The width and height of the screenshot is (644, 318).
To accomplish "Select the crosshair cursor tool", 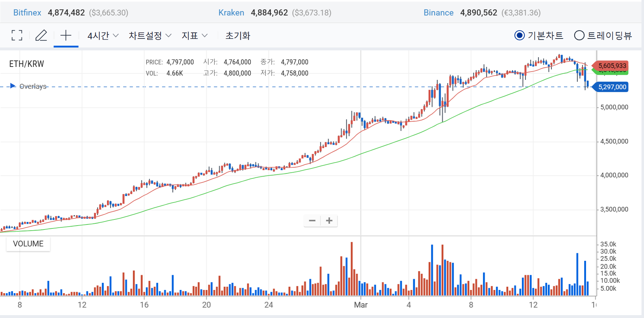I will 66,35.
